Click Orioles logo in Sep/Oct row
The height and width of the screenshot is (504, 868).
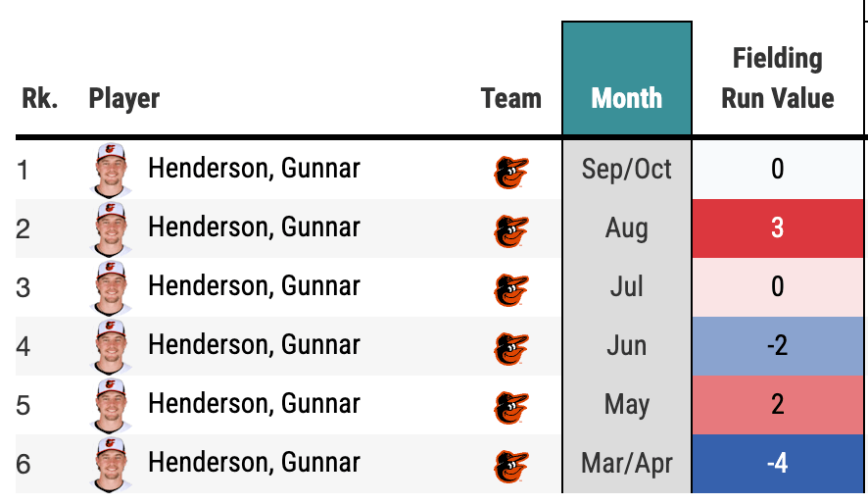[x=510, y=172]
